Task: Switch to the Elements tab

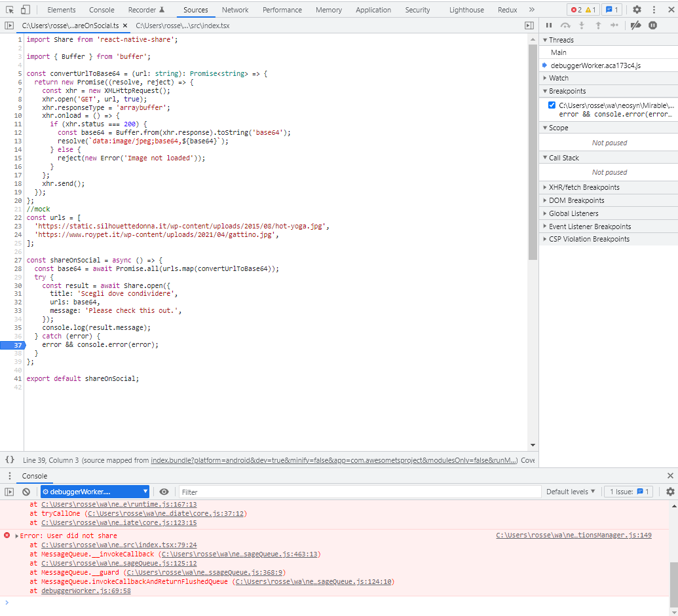Action: pyautogui.click(x=62, y=10)
